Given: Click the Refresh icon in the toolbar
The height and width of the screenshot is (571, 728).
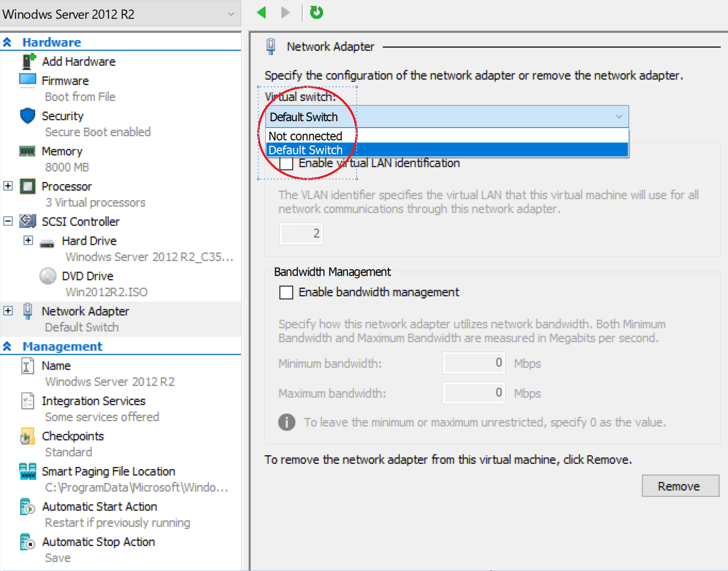Looking at the screenshot, I should click(x=316, y=13).
